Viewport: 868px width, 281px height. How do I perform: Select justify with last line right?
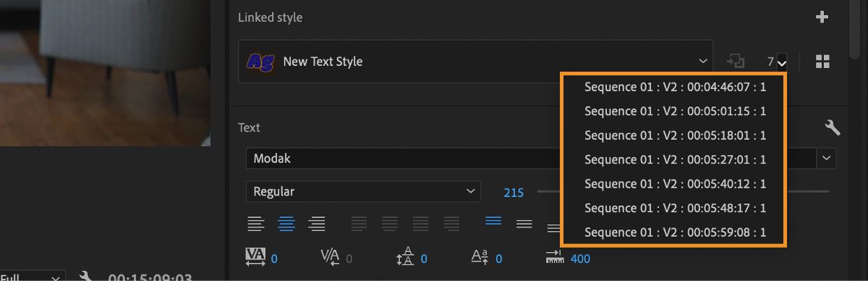click(x=420, y=224)
